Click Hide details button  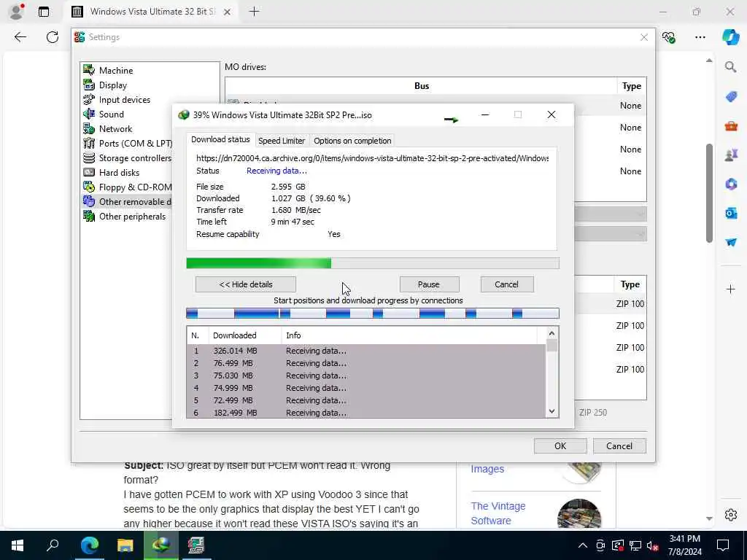(x=246, y=284)
